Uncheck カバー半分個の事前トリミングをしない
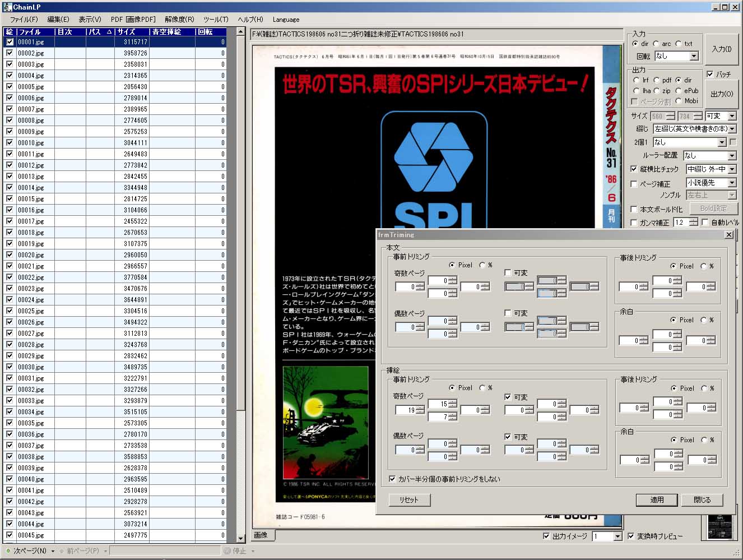The height and width of the screenshot is (560, 743). pos(392,479)
